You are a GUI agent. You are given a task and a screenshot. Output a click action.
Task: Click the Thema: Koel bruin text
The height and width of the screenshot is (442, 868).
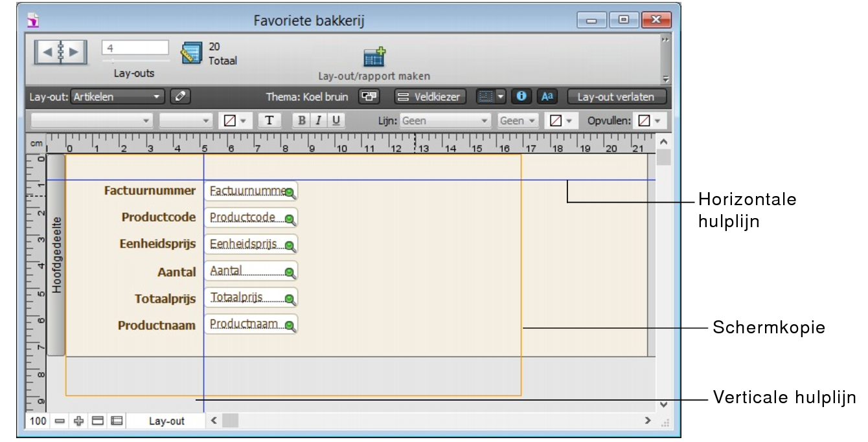(307, 97)
